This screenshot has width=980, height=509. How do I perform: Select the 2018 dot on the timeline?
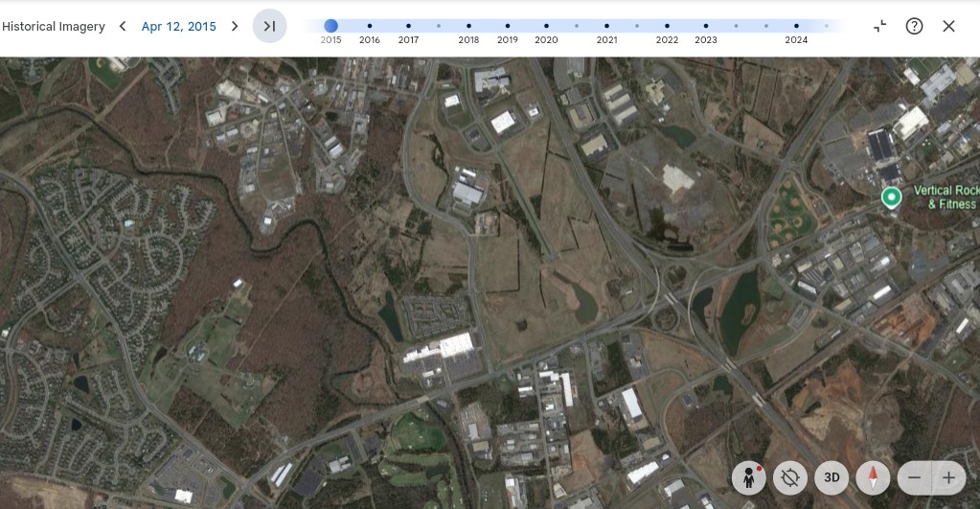[468, 26]
